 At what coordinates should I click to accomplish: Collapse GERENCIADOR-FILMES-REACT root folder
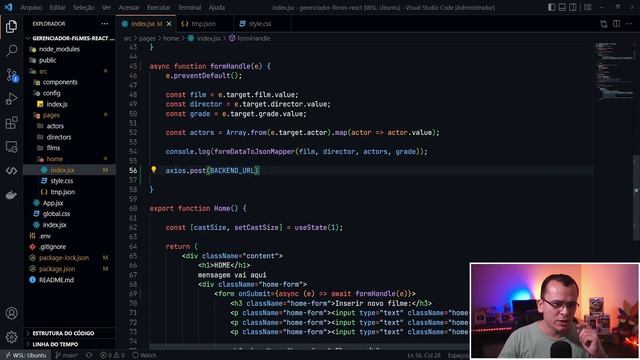[x=69, y=38]
